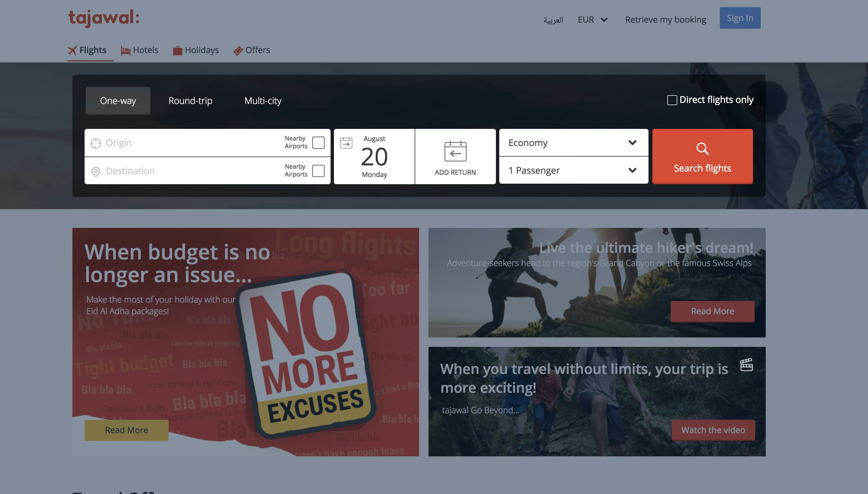This screenshot has height=494, width=868.
Task: Select the Multi-city tab
Action: coord(263,101)
